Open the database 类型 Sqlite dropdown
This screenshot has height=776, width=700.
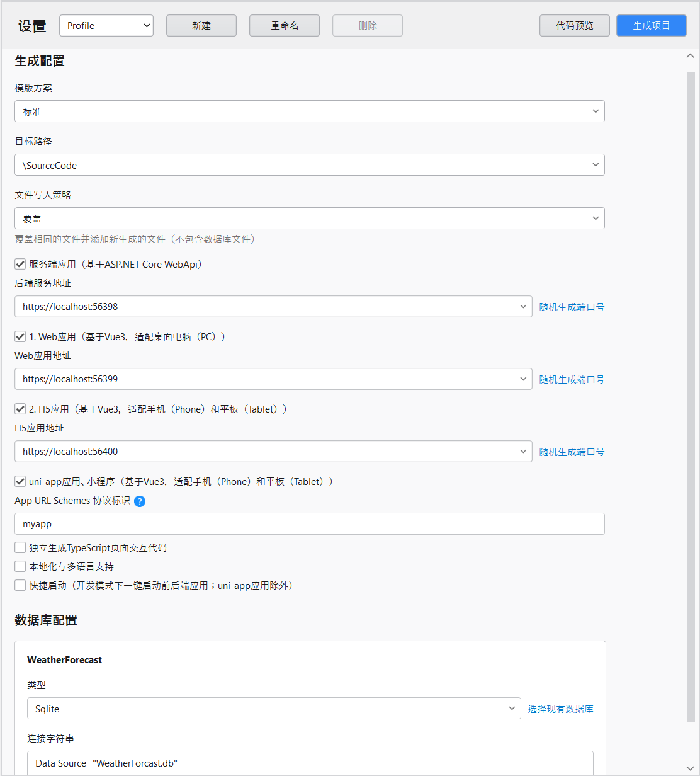point(274,709)
